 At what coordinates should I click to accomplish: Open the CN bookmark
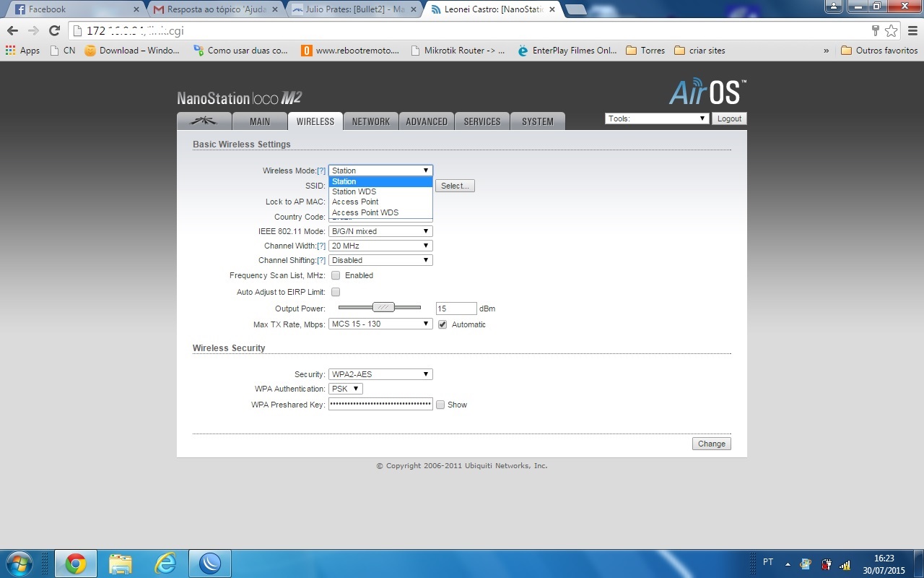click(63, 51)
